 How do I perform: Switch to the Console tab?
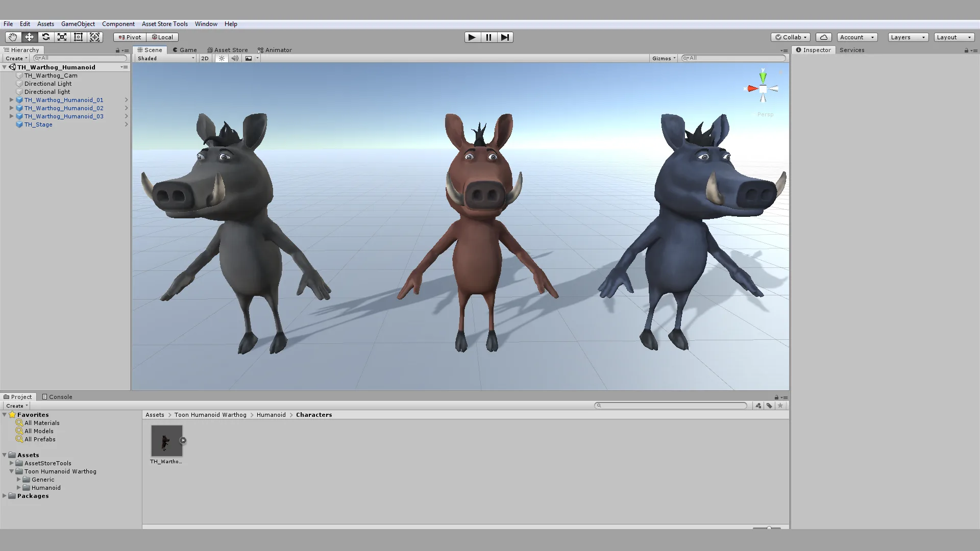click(57, 397)
